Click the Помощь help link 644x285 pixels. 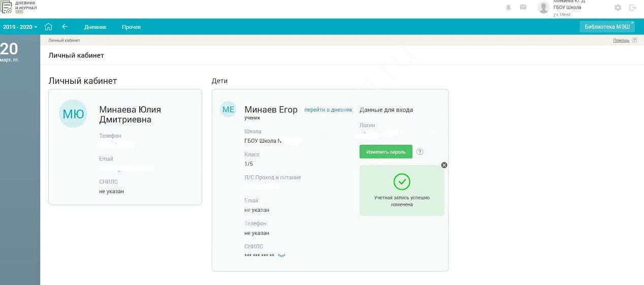pos(621,41)
